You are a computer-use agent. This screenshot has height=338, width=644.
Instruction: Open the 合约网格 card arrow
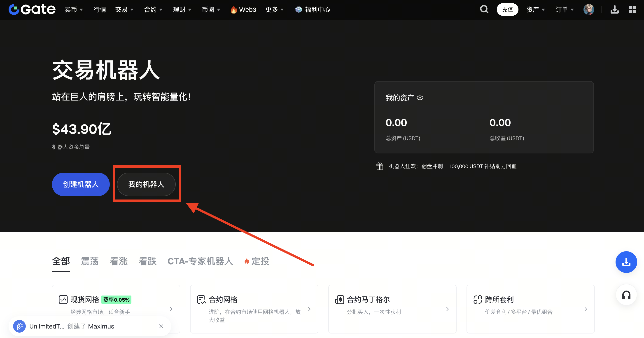(x=309, y=309)
